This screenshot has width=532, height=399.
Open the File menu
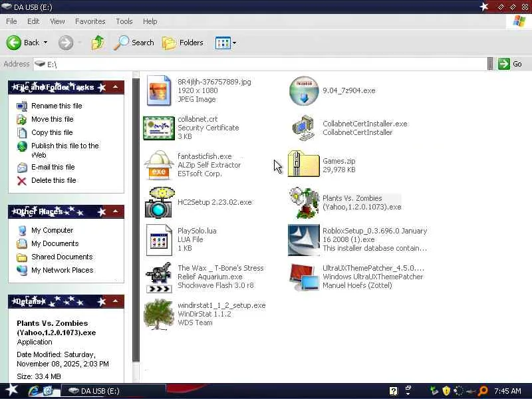pos(11,21)
